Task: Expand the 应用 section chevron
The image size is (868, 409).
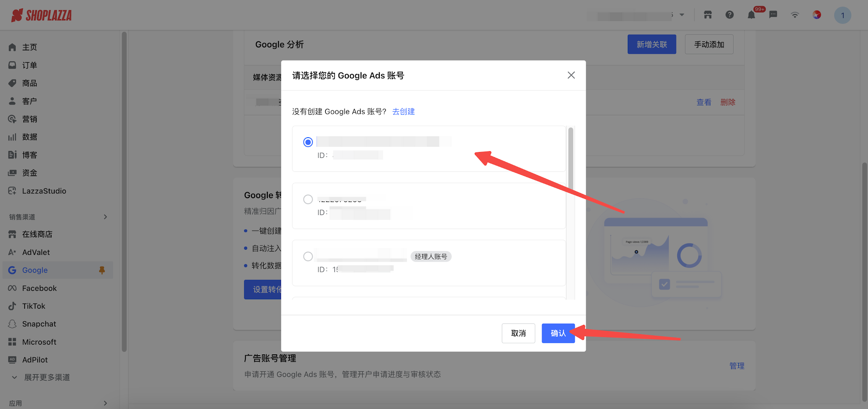Action: click(106, 403)
